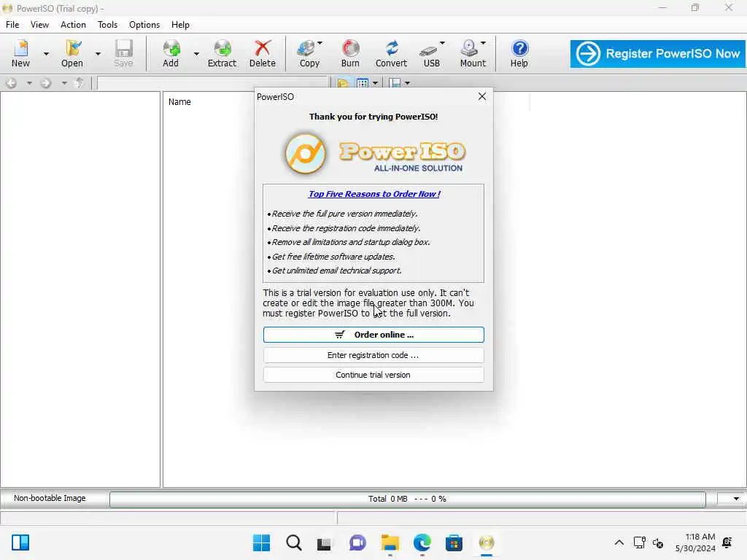747x560 pixels.
Task: Click the view mode grid icon
Action: point(363,83)
